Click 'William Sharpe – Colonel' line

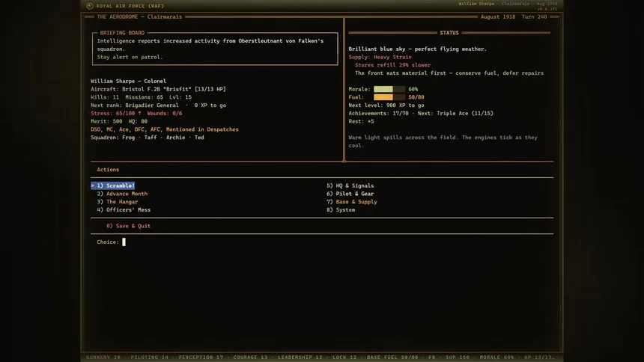(x=129, y=82)
